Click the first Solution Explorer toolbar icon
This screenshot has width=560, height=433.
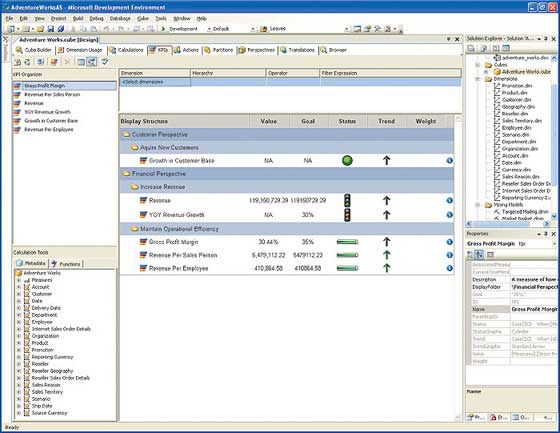[x=471, y=48]
